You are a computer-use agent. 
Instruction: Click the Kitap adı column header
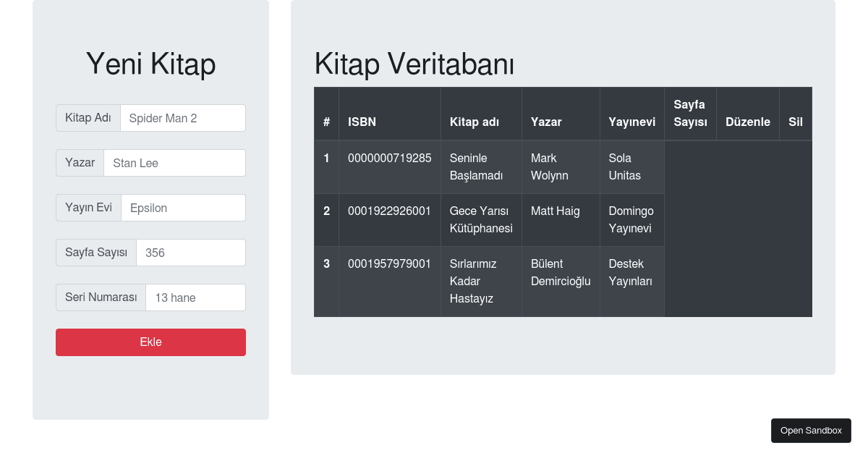[x=475, y=122]
